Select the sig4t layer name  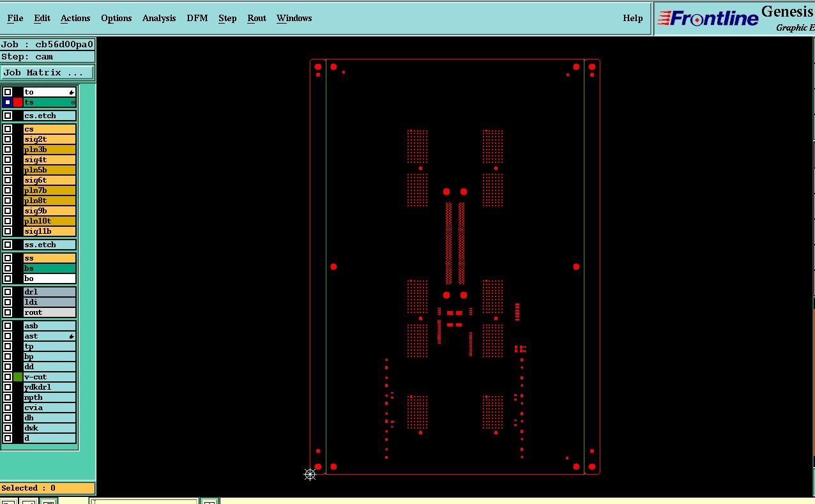click(50, 160)
